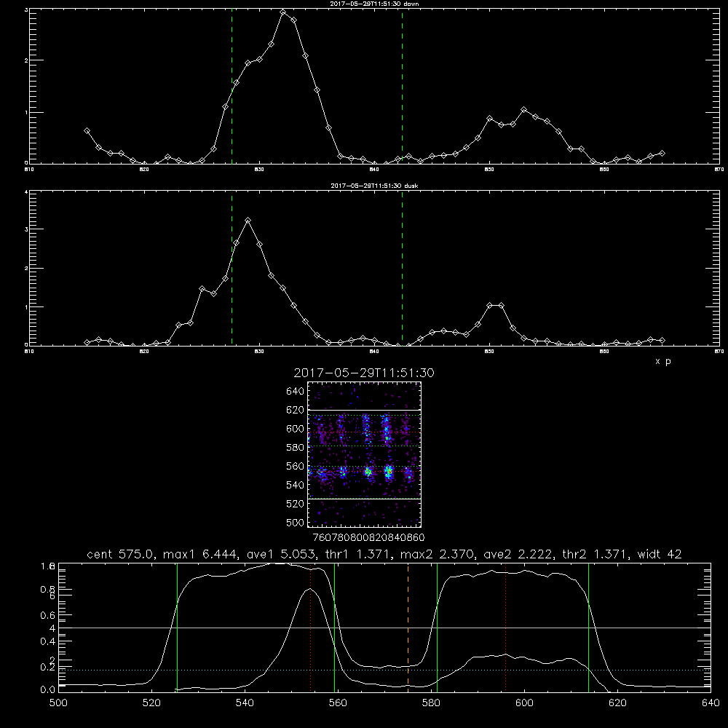Viewport: 728px width, 728px height.
Task: Click the bottom plot x-axis label 640
Action: [711, 703]
